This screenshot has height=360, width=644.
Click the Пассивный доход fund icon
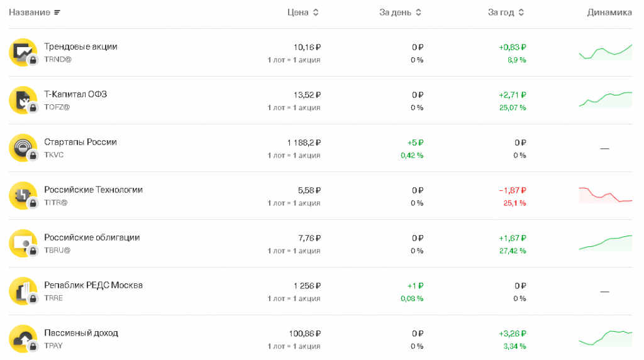click(23, 339)
